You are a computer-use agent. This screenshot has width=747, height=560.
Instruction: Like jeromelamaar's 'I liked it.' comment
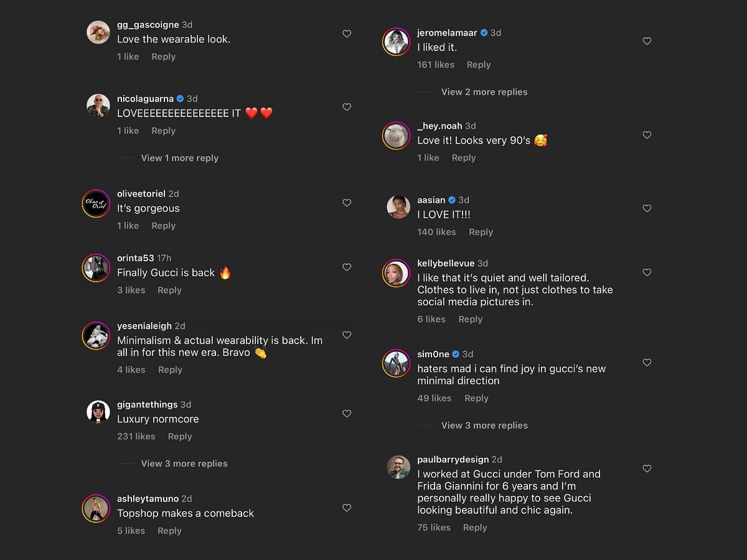pos(647,41)
